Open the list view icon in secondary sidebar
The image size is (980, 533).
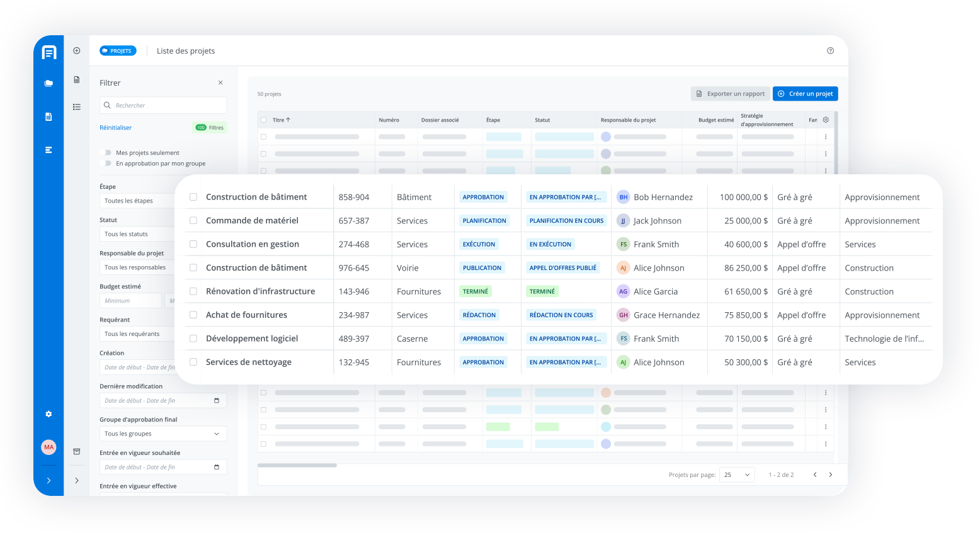(x=77, y=107)
